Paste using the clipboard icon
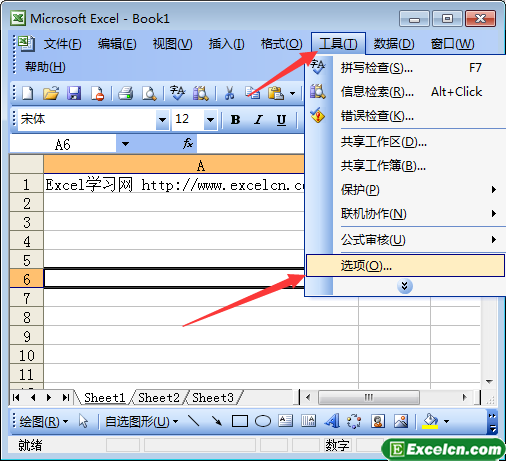 (x=276, y=93)
